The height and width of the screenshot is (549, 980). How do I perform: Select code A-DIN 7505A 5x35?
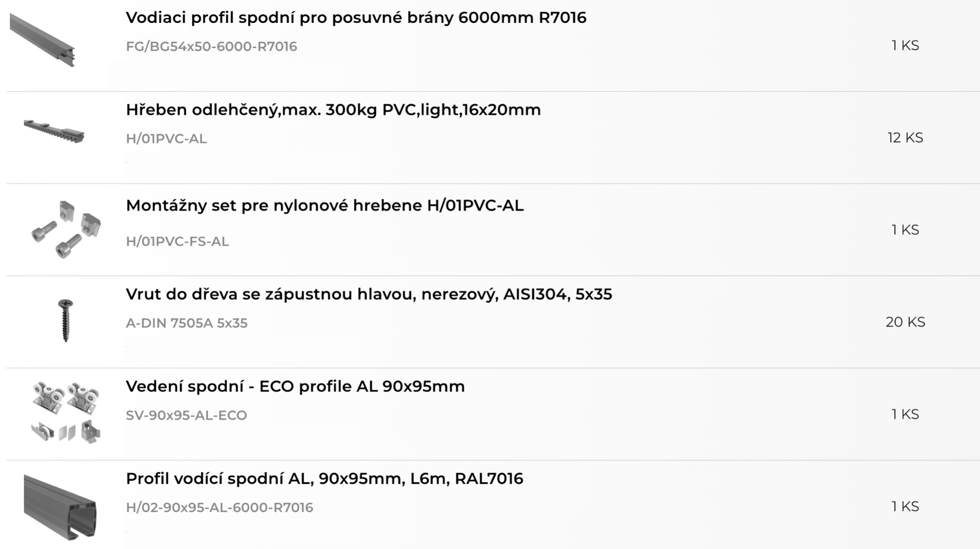[187, 323]
